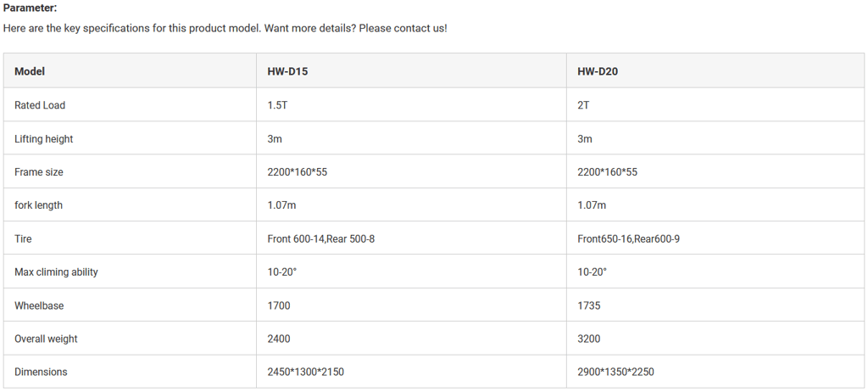Select the Max climing ability label
The height and width of the screenshot is (392, 868).
(56, 272)
